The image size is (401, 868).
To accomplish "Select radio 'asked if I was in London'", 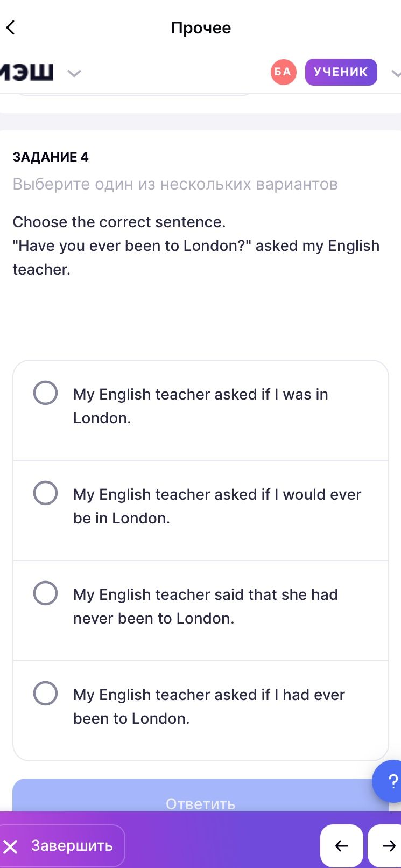I will [x=45, y=393].
